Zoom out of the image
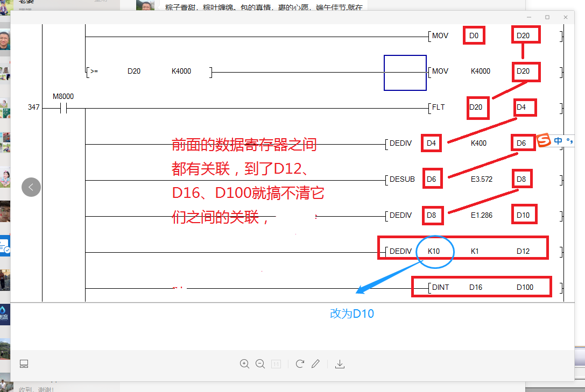Image resolution: width=585 pixels, height=392 pixels. pyautogui.click(x=260, y=364)
